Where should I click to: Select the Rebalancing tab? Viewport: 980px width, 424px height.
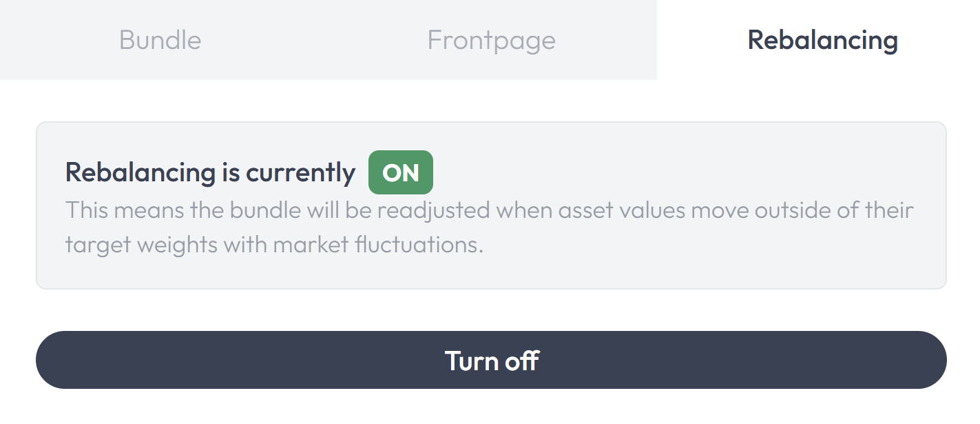tap(822, 40)
